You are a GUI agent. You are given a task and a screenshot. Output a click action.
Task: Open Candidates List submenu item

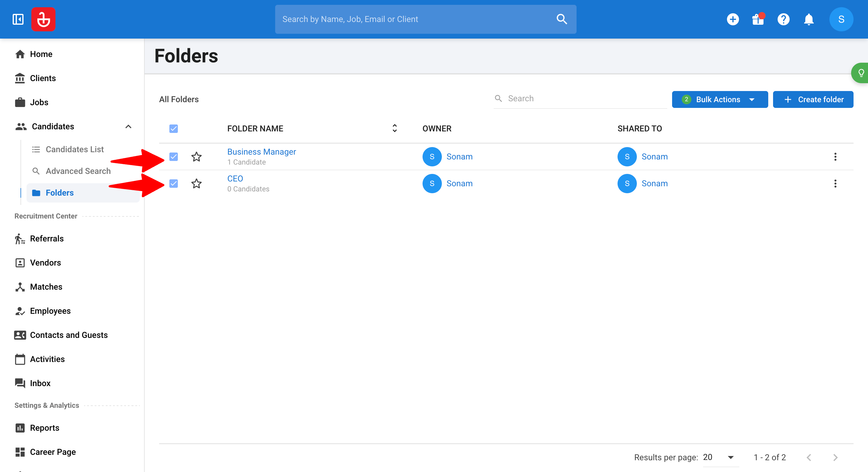pos(74,149)
